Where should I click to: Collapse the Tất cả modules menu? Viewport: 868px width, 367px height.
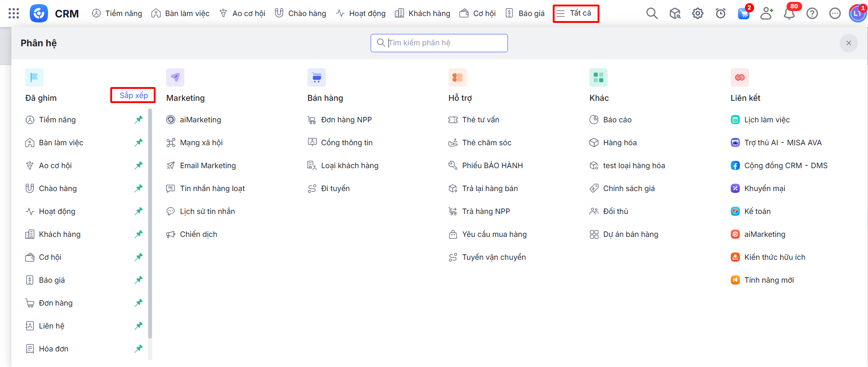[x=575, y=13]
